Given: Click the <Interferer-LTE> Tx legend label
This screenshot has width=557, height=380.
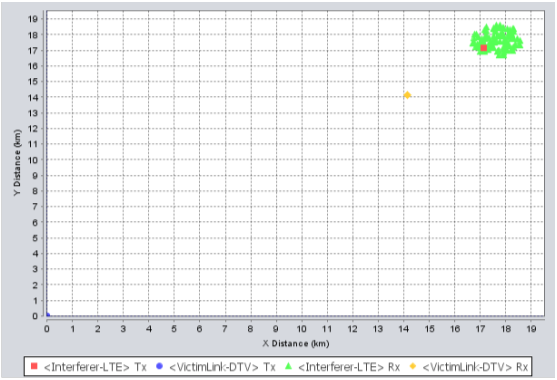Looking at the screenshot, I should tap(95, 367).
